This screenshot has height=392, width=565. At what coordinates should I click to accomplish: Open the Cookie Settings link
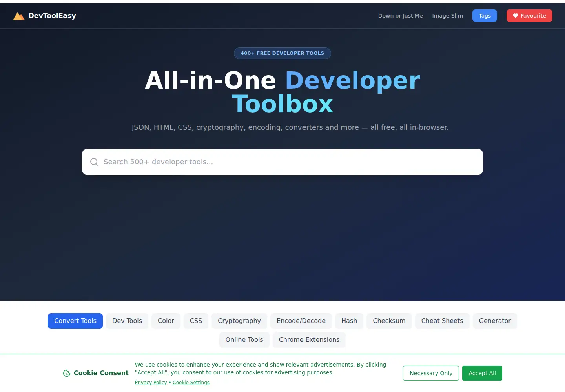tap(191, 383)
